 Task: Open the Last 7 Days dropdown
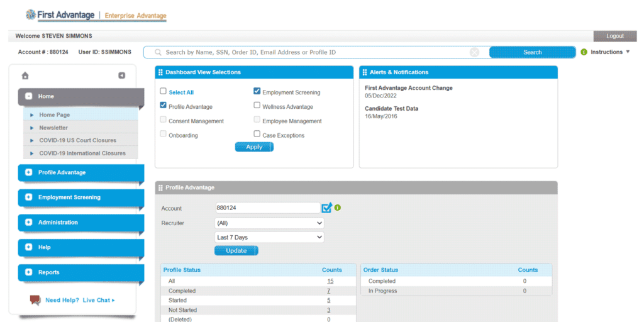point(269,238)
